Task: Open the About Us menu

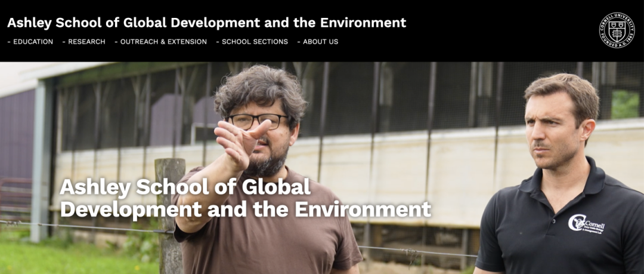Action: (321, 42)
